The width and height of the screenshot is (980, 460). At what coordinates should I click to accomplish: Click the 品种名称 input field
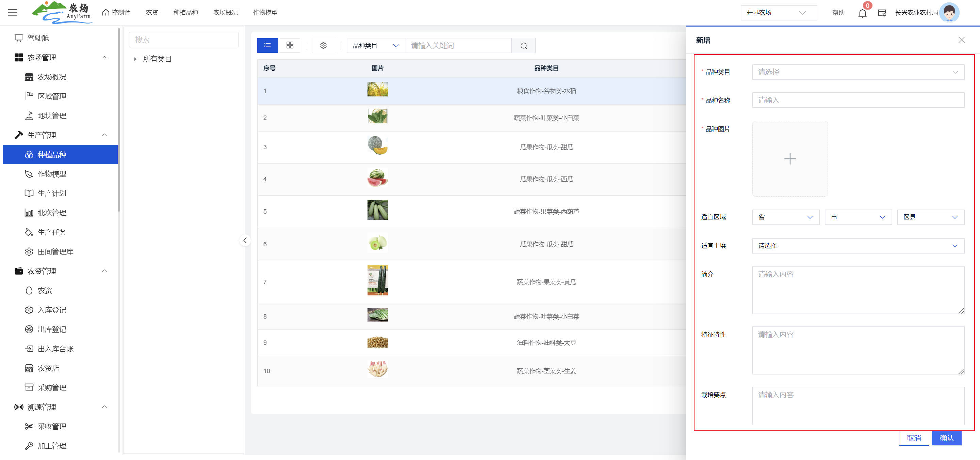[x=858, y=100]
